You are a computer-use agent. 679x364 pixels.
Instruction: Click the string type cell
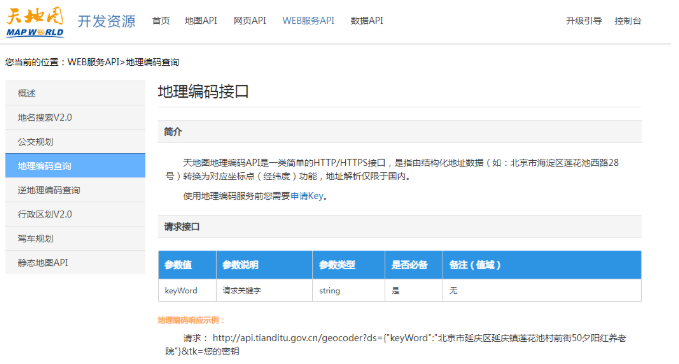point(349,290)
